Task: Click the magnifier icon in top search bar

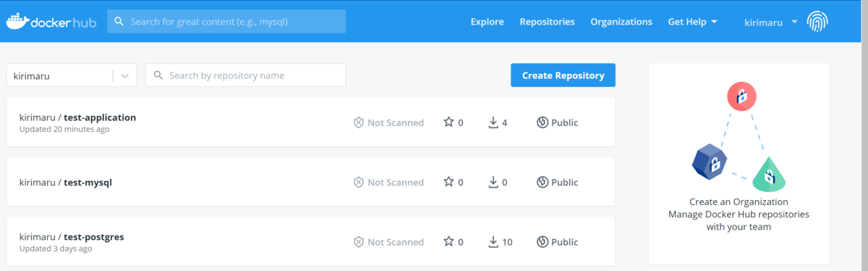Action: [x=119, y=22]
